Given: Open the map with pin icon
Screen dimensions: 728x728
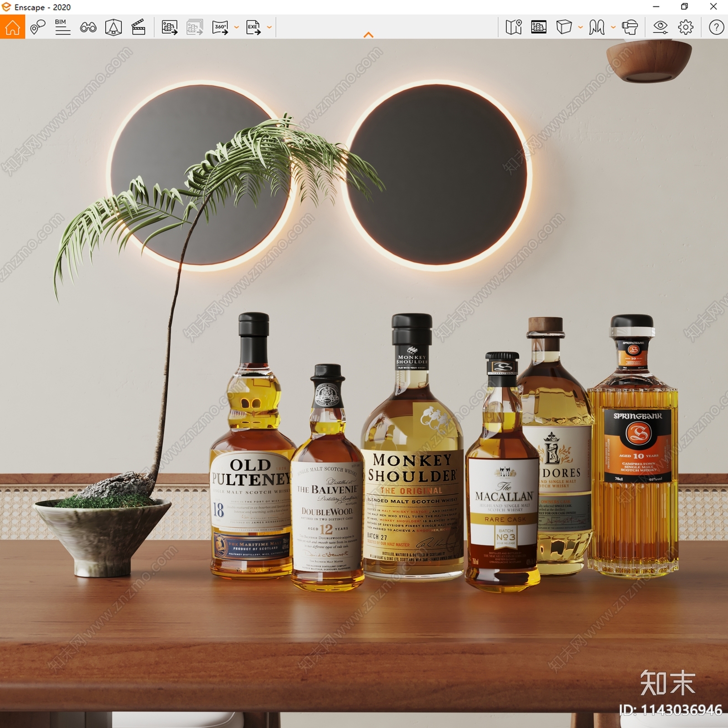Looking at the screenshot, I should [x=514, y=27].
